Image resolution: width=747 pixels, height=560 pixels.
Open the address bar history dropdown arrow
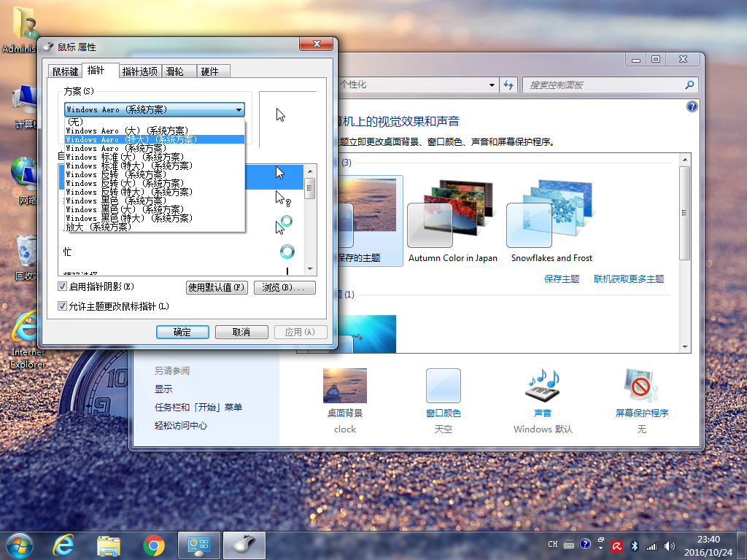tap(492, 85)
